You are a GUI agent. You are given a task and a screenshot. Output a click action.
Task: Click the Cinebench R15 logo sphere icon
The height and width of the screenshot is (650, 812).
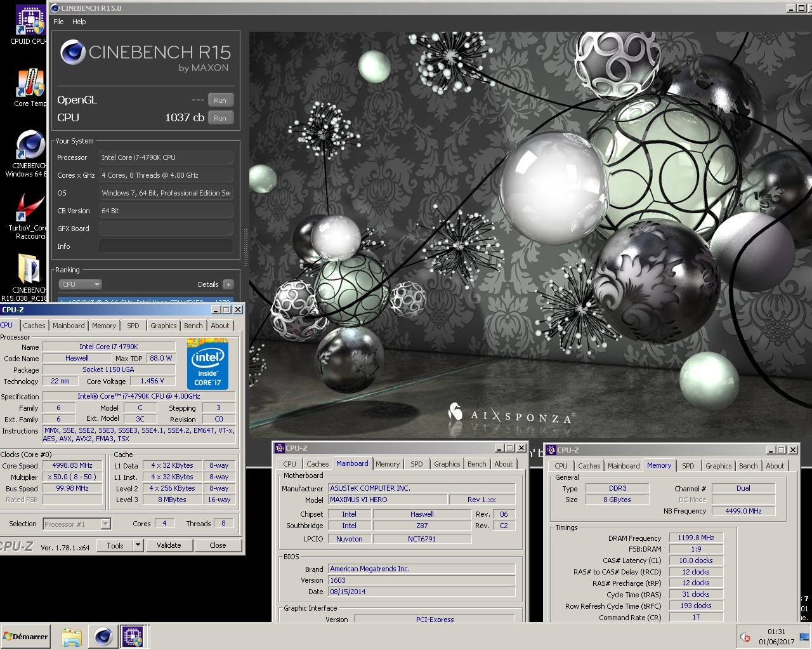pyautogui.click(x=73, y=52)
